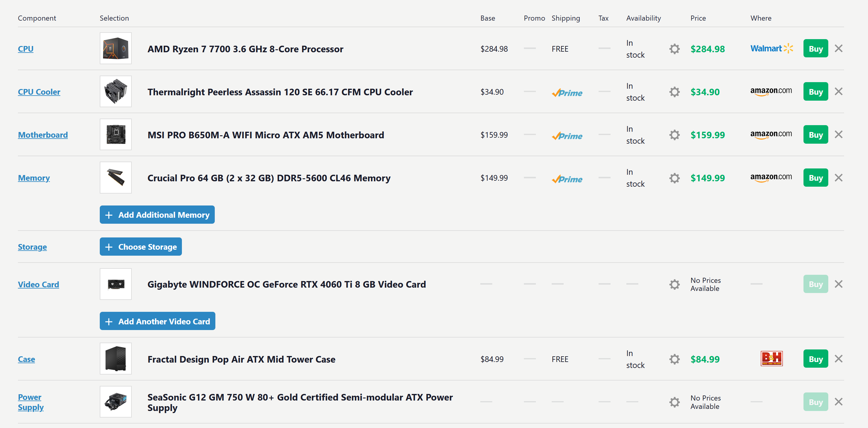Image resolution: width=868 pixels, height=428 pixels.
Task: Remove the Crucial Pro memory with X
Action: click(x=838, y=178)
